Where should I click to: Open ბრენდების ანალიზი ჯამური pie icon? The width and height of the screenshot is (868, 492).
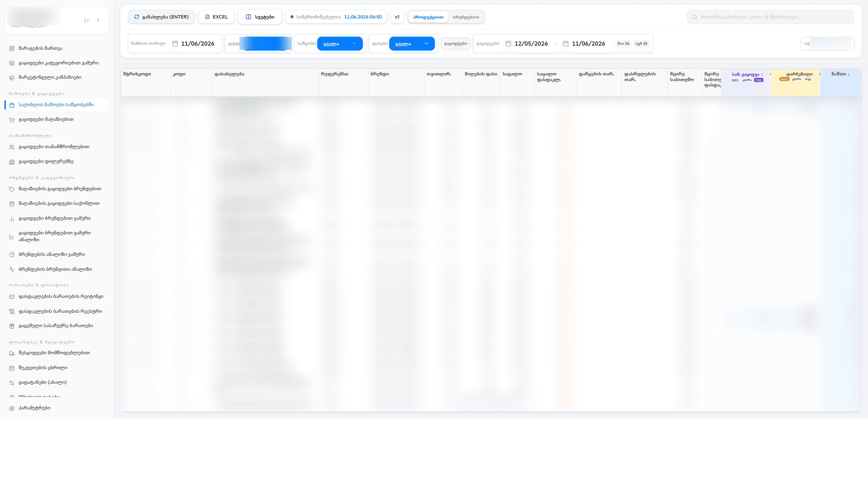pyautogui.click(x=12, y=255)
